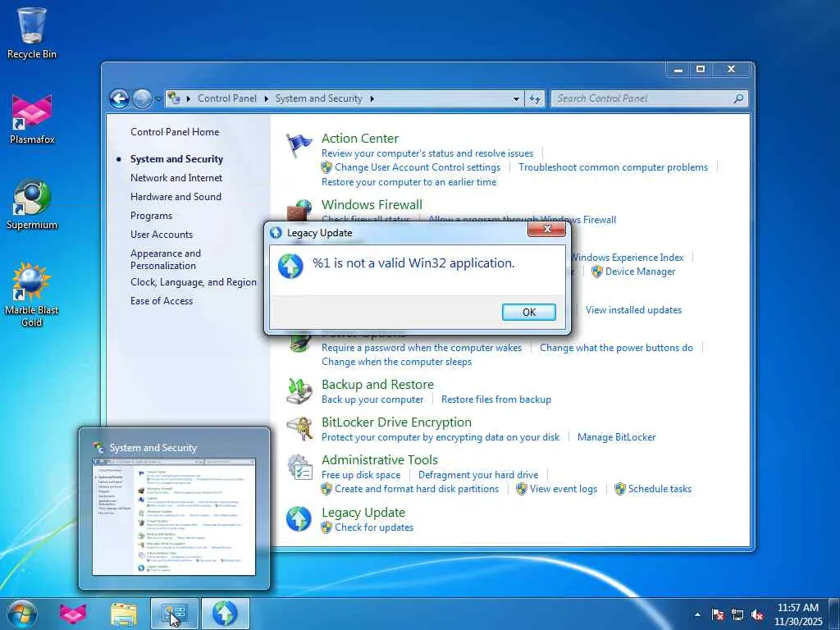Click Troubleshoot common computer problems
840x630 pixels.
(613, 167)
